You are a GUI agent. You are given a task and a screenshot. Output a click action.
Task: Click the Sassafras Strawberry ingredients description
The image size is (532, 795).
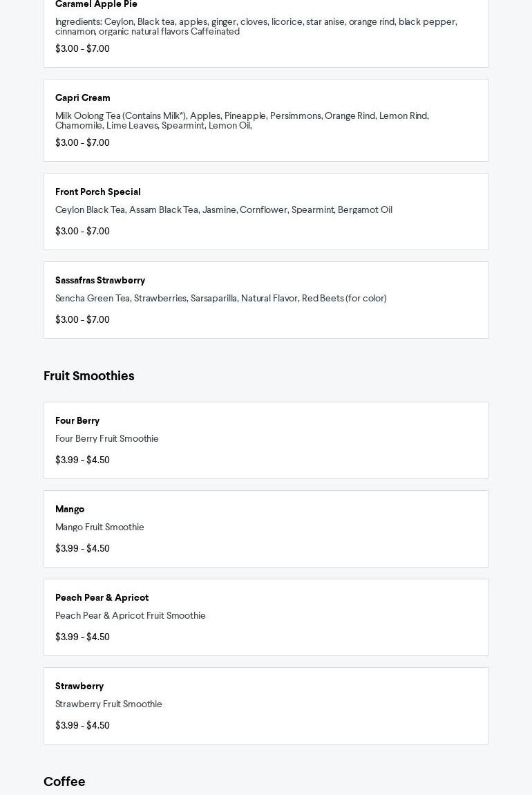click(x=221, y=299)
